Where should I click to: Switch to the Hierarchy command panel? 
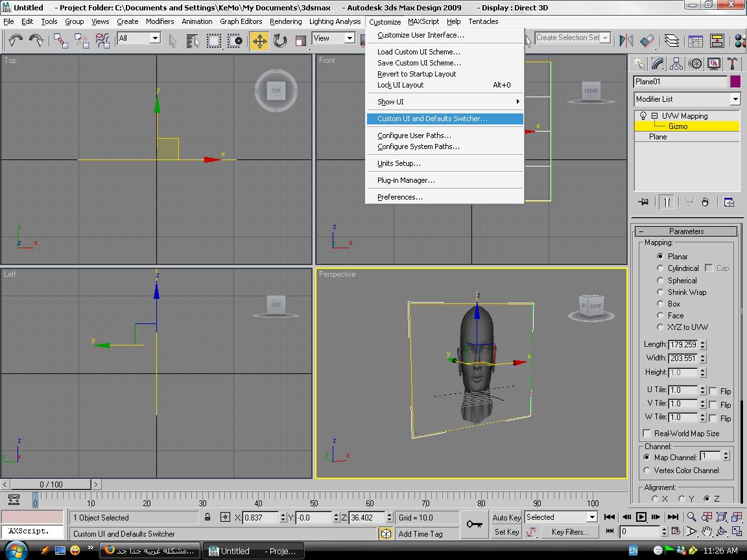coord(676,64)
